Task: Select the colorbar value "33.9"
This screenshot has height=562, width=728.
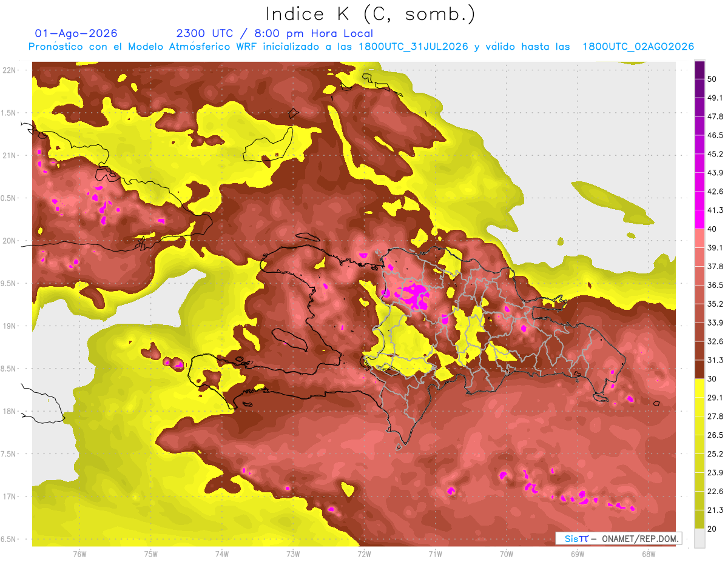Action: (x=715, y=323)
